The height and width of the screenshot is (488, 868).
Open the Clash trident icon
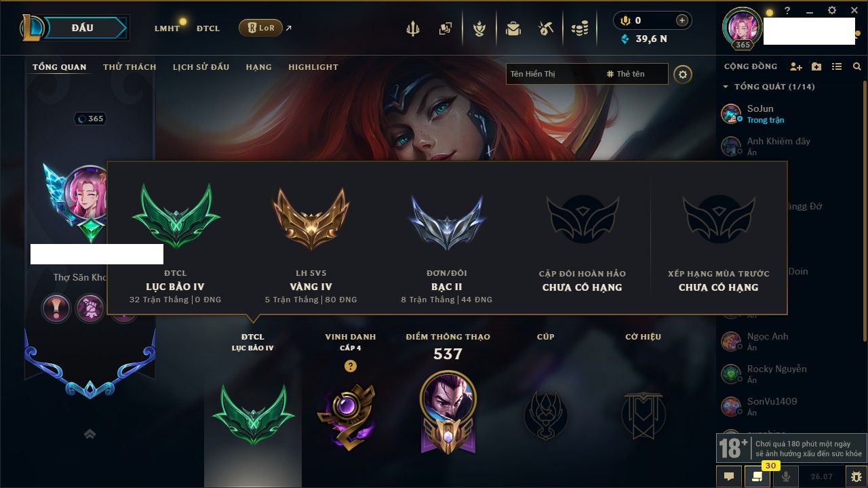click(x=413, y=28)
